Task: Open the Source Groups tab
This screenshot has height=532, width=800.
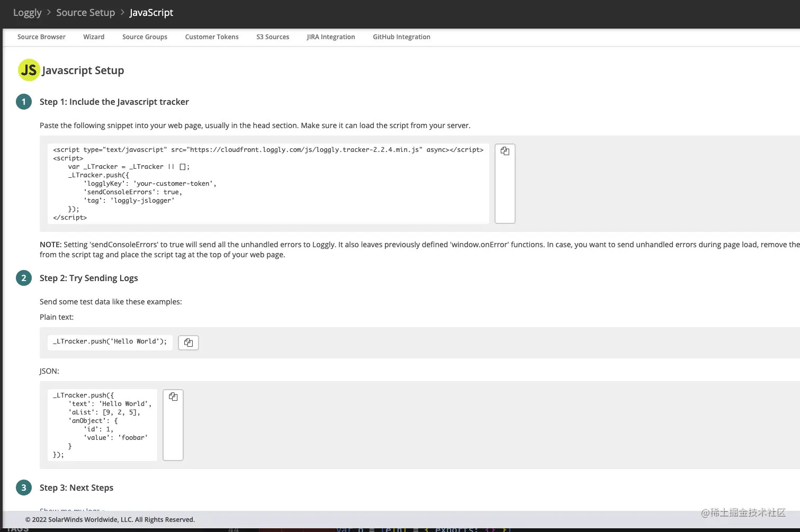Action: point(145,37)
